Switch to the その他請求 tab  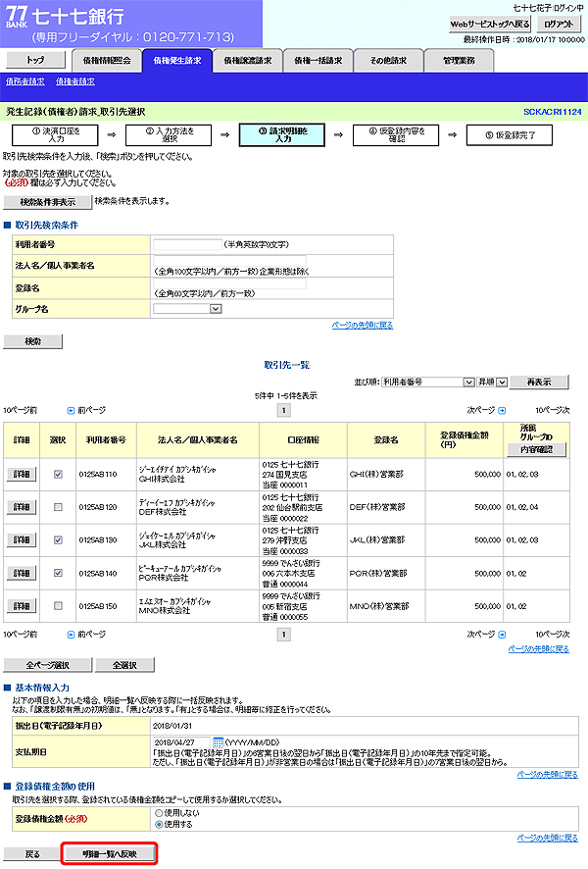388,61
